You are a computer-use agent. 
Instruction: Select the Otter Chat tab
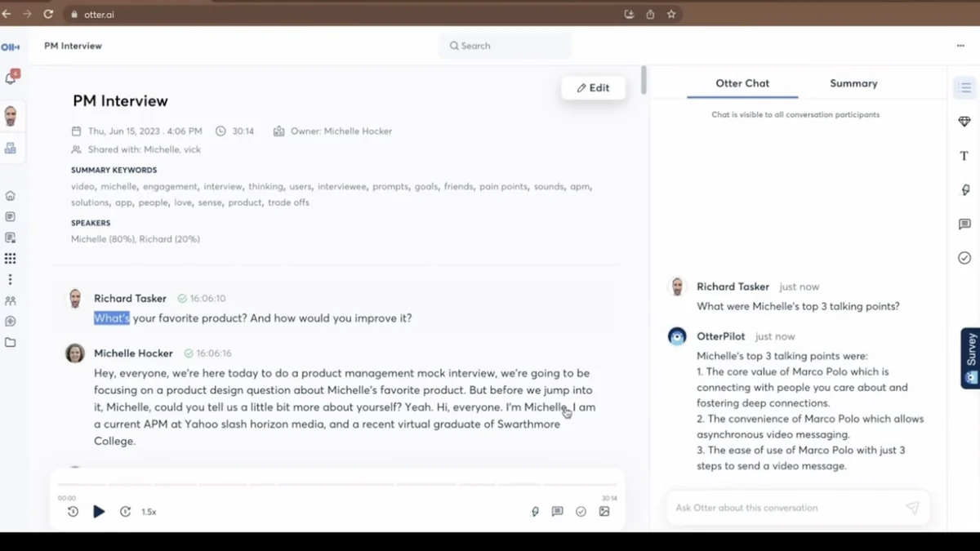point(742,83)
